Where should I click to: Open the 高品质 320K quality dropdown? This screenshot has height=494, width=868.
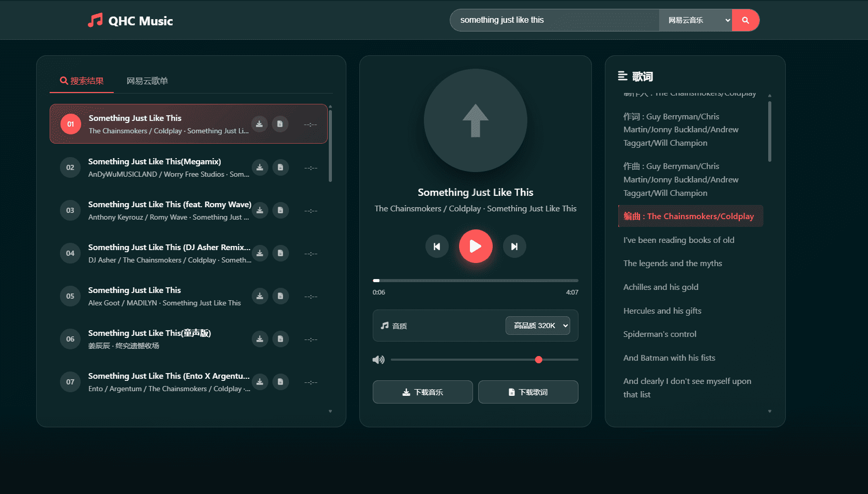(x=538, y=326)
